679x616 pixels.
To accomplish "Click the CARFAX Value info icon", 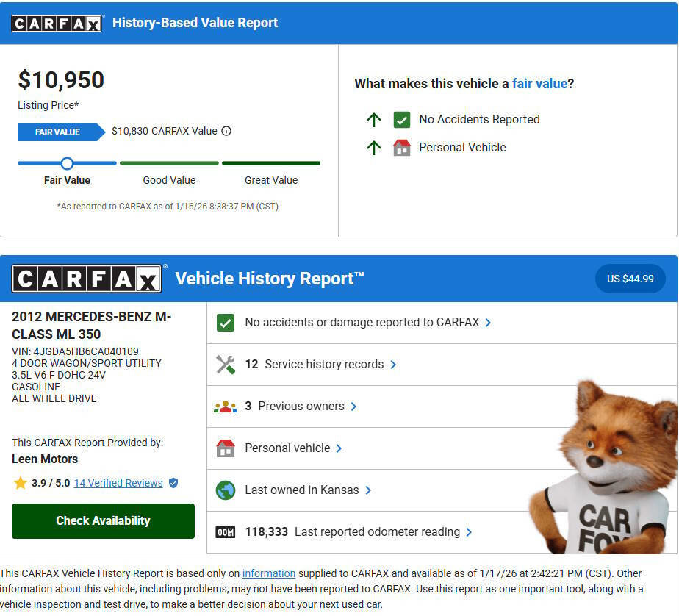I will (226, 132).
